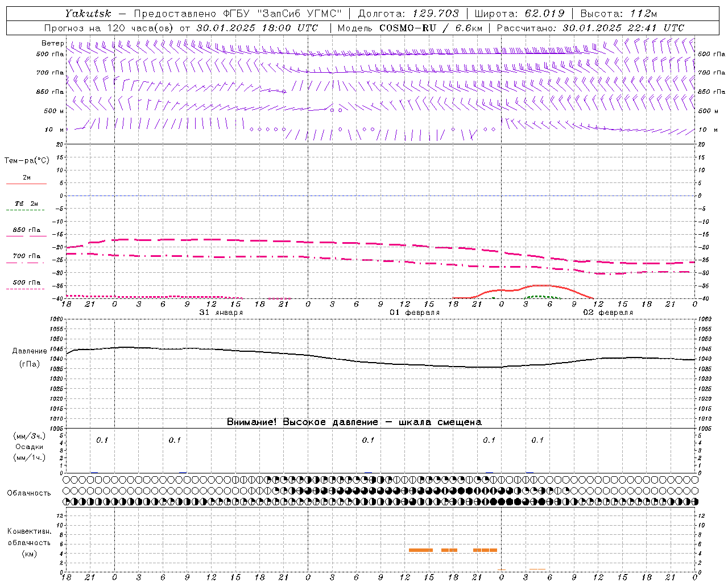The image size is (728, 582).
Task: Click the 850 гПа temperature legend entry
Action: click(x=27, y=230)
